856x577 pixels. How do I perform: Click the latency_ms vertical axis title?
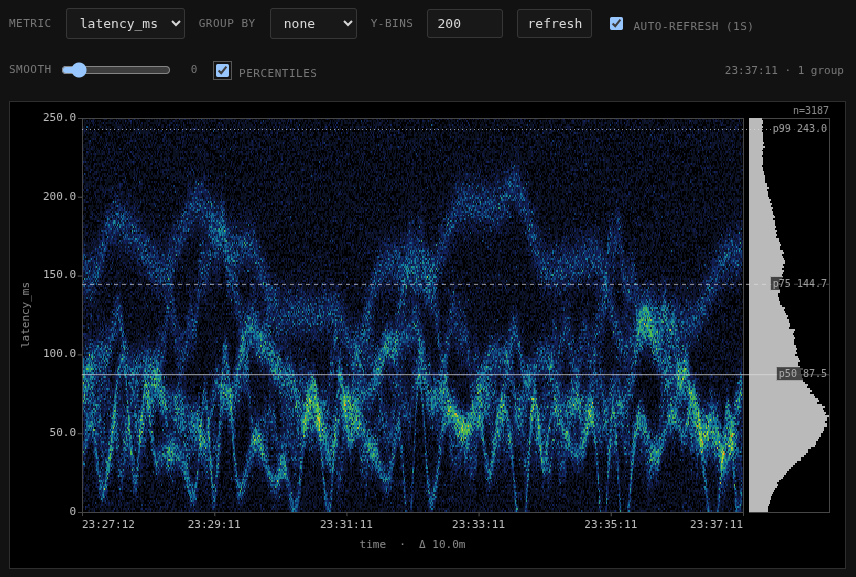tap(25, 314)
